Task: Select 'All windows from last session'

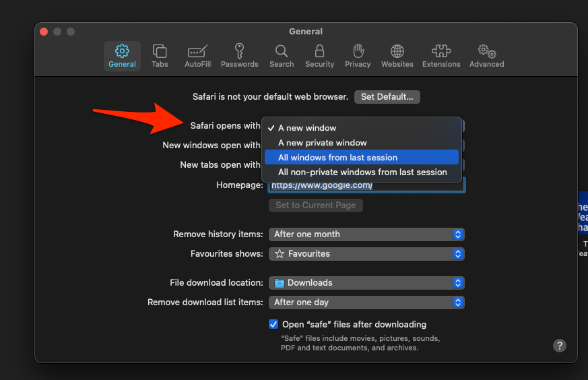Action: pos(362,157)
